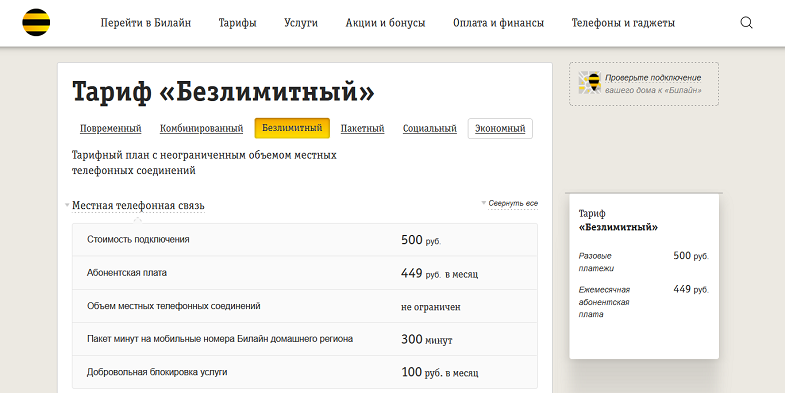Switch to the "Повременный" tariff tab

pos(111,129)
